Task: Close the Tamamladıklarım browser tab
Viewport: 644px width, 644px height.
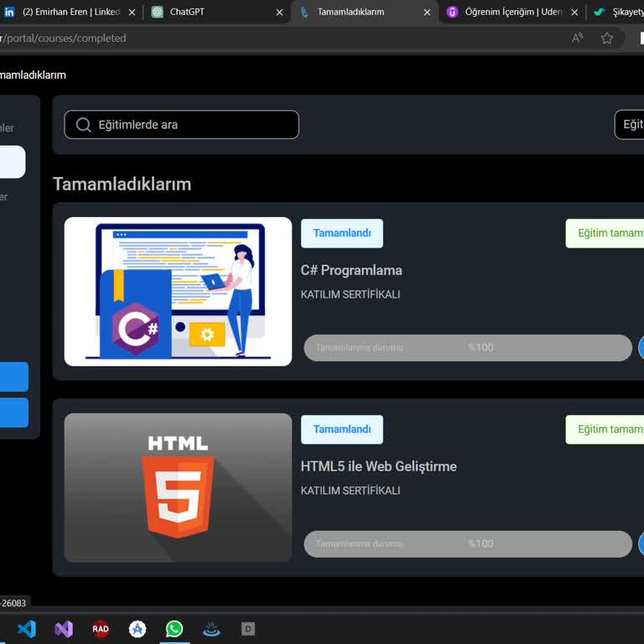Action: pyautogui.click(x=427, y=12)
